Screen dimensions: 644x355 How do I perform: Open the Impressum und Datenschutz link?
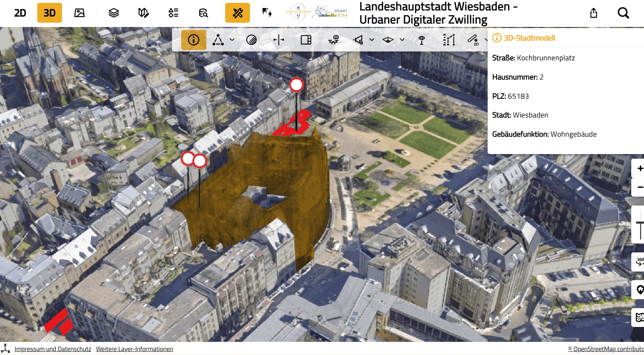pyautogui.click(x=53, y=349)
